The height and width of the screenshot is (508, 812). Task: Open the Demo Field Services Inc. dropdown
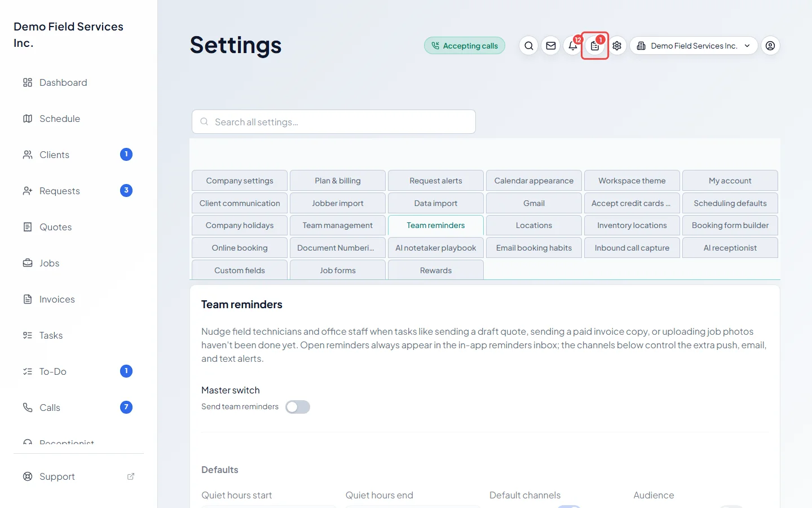694,46
